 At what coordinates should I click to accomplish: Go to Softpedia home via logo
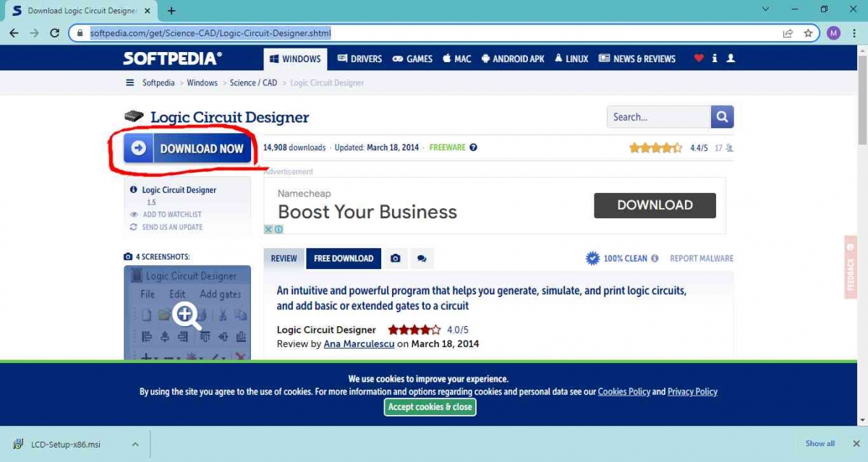(x=173, y=59)
